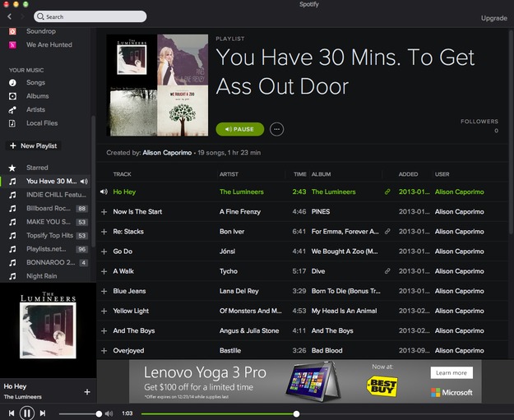Click the Search input field
Viewport: 514px width, 420px height.
90,16
